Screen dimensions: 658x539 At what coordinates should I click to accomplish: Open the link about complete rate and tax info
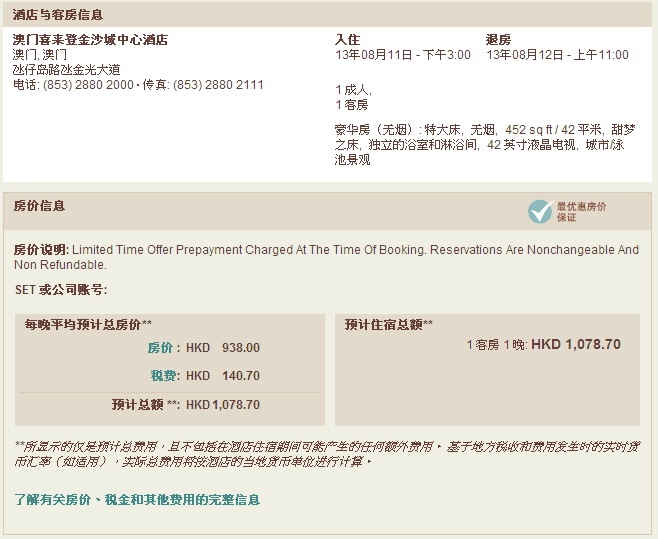(x=137, y=499)
